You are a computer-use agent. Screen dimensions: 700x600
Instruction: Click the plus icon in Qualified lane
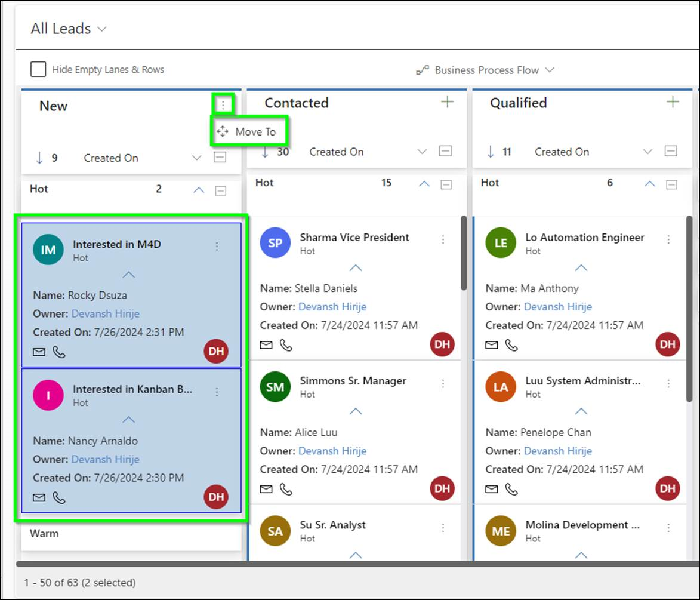coord(673,102)
